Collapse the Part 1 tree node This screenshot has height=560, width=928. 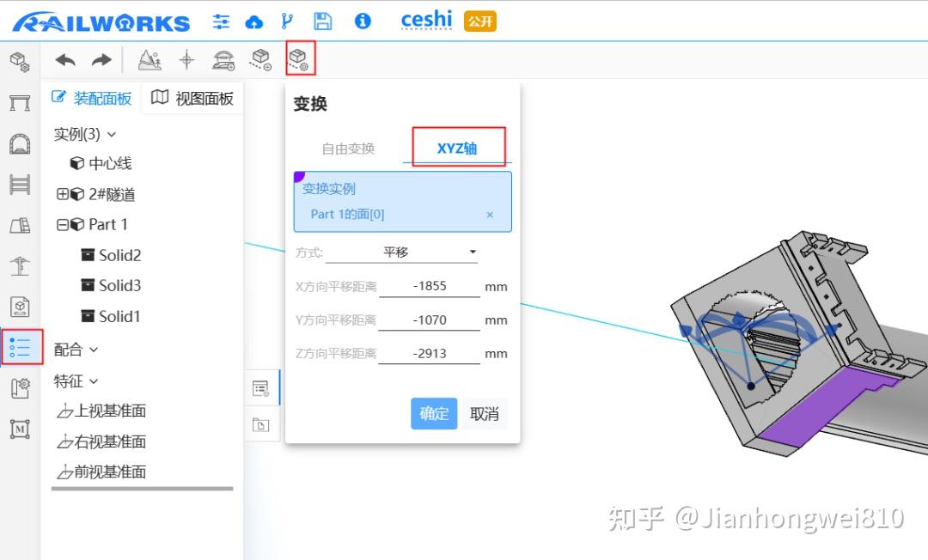tap(62, 225)
